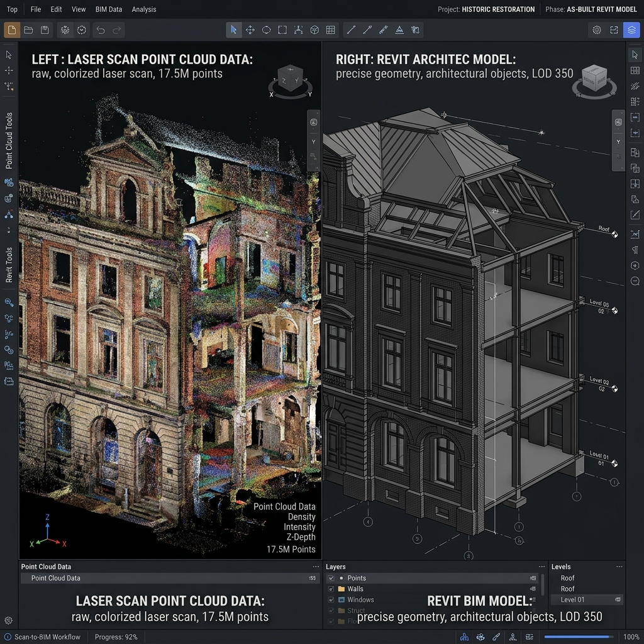The width and height of the screenshot is (644, 644).
Task: Select the Walls layer row
Action: pos(432,589)
